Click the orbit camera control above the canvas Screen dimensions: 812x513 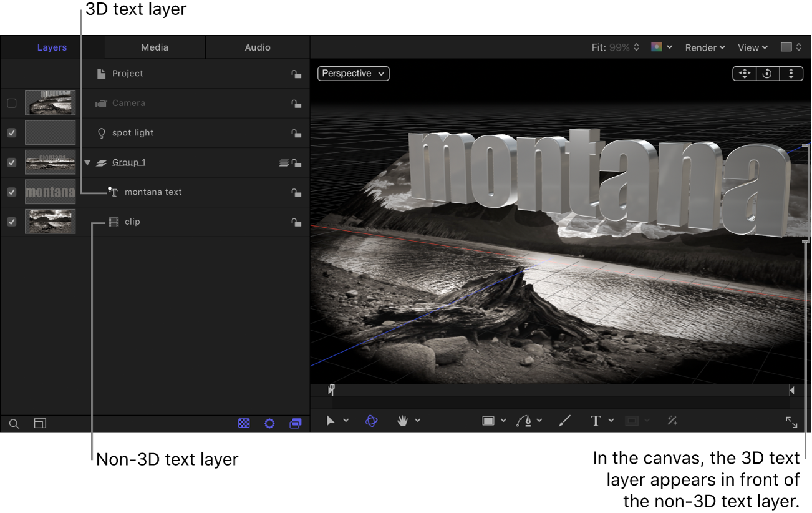pyautogui.click(x=767, y=74)
